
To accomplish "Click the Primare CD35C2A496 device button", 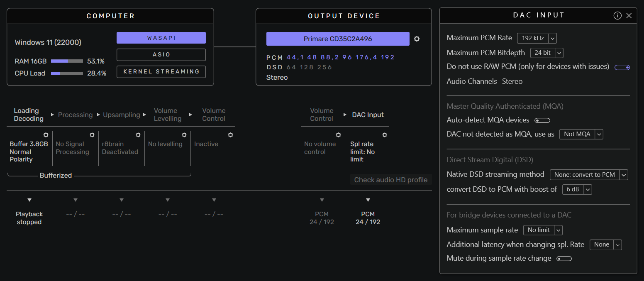I will [x=338, y=39].
